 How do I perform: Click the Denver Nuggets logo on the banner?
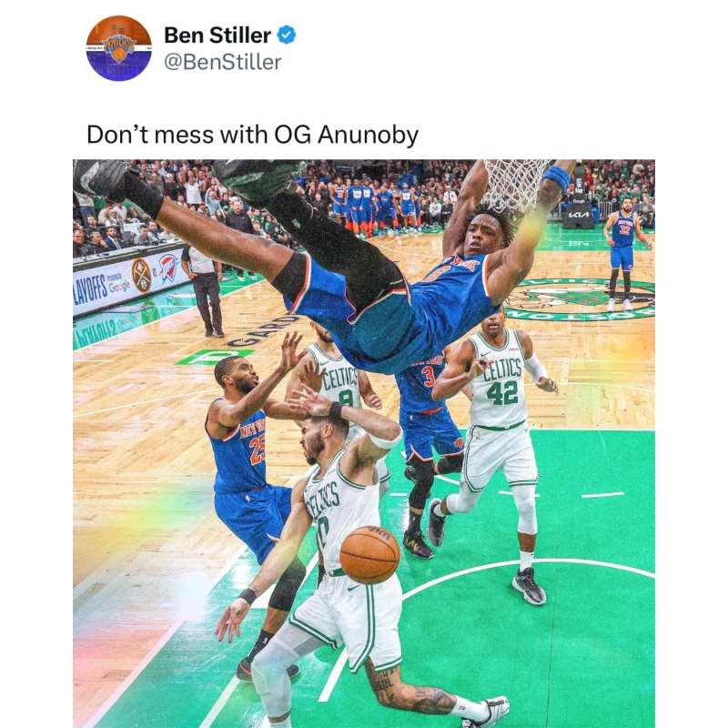pos(141,276)
